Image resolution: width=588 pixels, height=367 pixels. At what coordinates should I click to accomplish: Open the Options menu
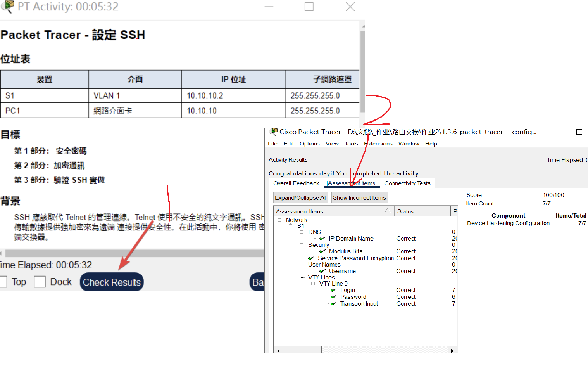tap(310, 144)
